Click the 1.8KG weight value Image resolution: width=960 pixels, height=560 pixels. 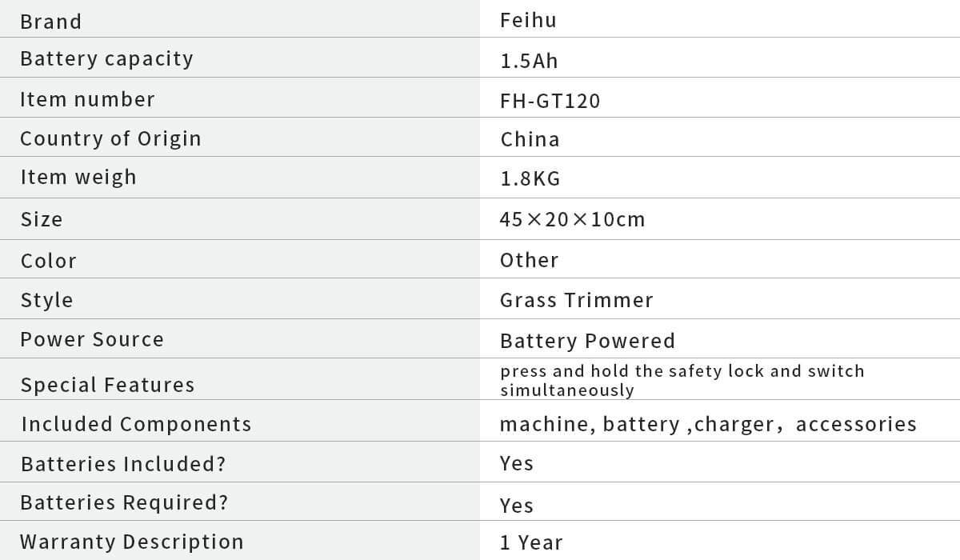tap(530, 179)
